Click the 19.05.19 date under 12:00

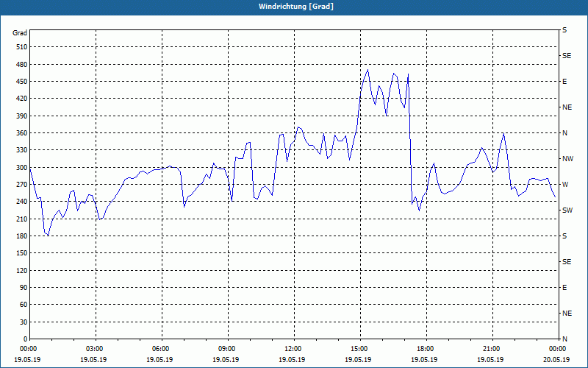[292, 360]
